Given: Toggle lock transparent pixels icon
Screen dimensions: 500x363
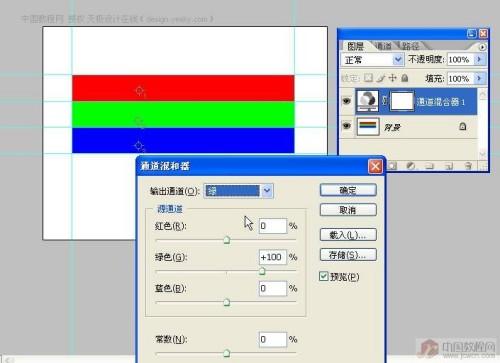Looking at the screenshot, I should (x=368, y=78).
